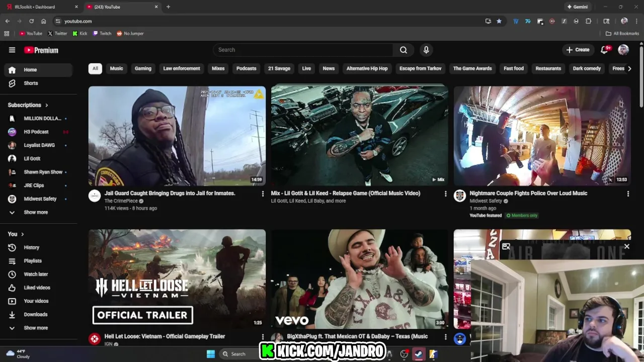644x362 pixels.
Task: Click the Gemini button in Chrome
Action: pos(577,7)
